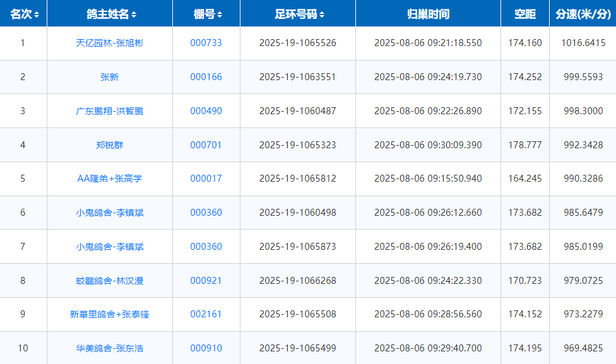Click owner name 广东鹏翔-洪智鹏
Screen dimensions: 616x364
109,111
